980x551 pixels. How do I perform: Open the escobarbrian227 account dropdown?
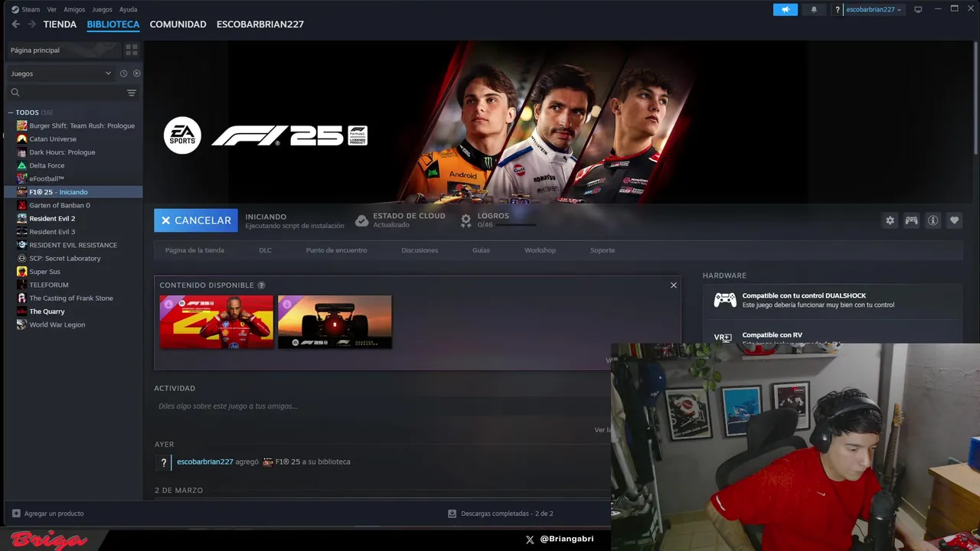[874, 9]
